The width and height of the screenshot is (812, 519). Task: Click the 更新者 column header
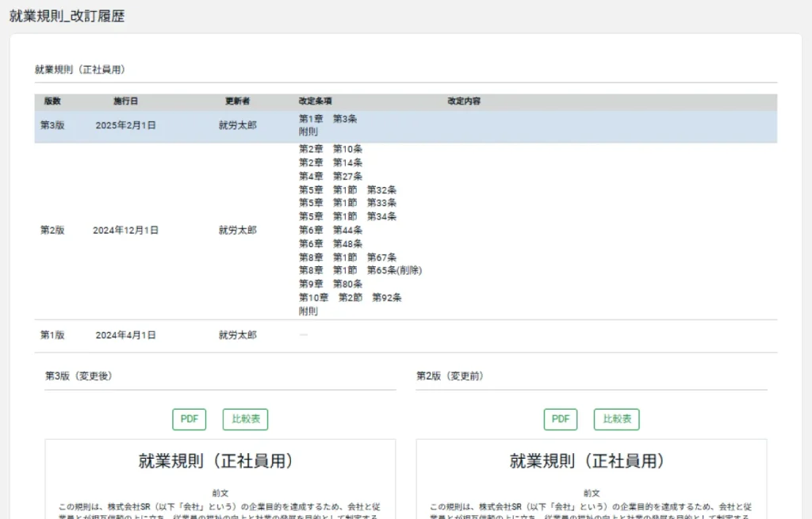click(237, 101)
